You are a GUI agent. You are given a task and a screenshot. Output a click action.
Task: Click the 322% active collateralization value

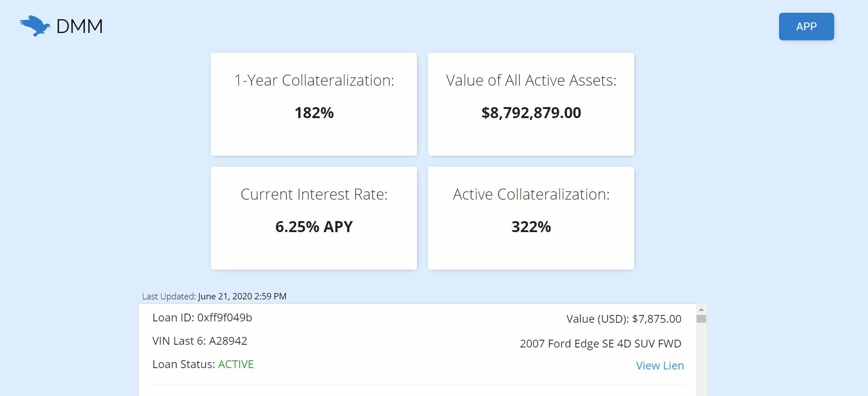[x=531, y=227]
